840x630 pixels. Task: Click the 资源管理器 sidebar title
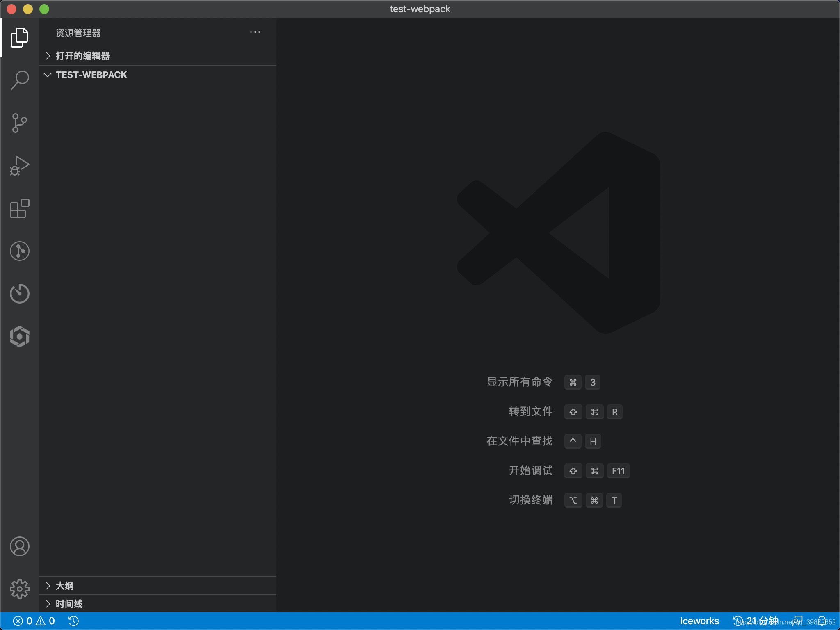tap(78, 33)
